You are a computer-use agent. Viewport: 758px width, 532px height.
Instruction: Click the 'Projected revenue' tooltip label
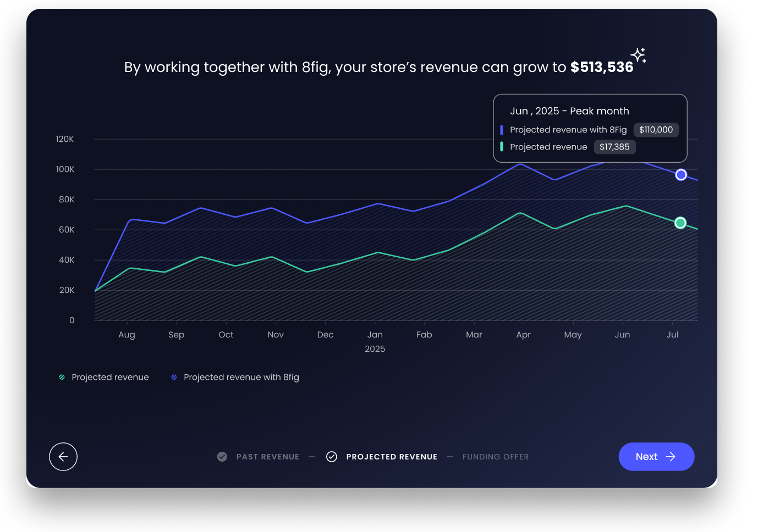(x=548, y=147)
